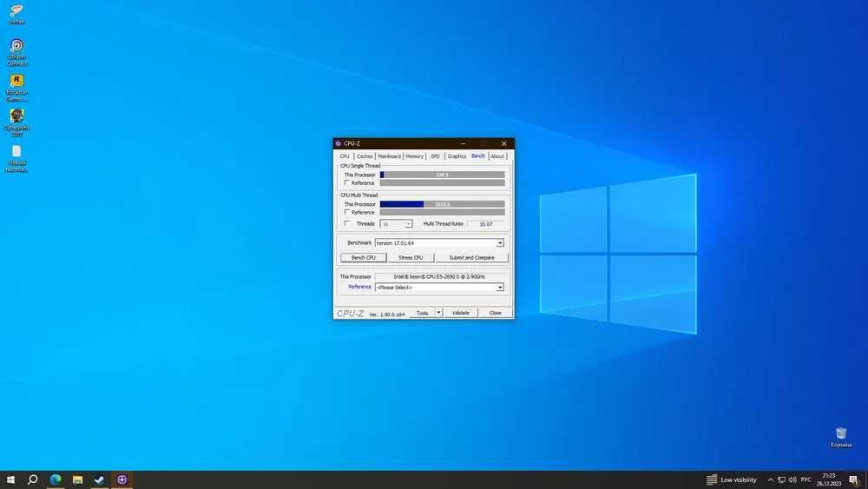
Task: Open the Ubisoft Connect desktop shortcut
Action: click(x=16, y=51)
